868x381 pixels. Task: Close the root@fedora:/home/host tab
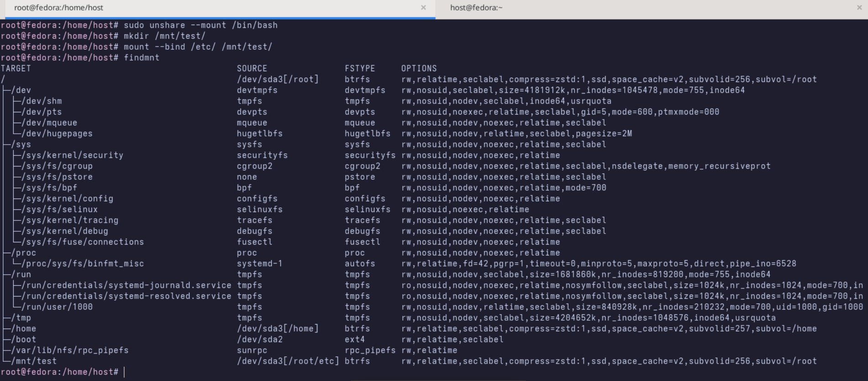tap(423, 8)
